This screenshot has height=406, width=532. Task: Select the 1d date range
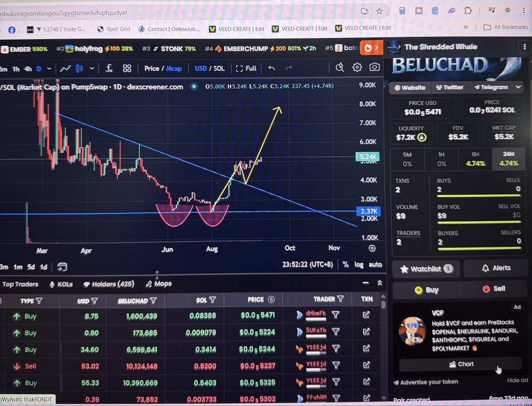click(43, 267)
